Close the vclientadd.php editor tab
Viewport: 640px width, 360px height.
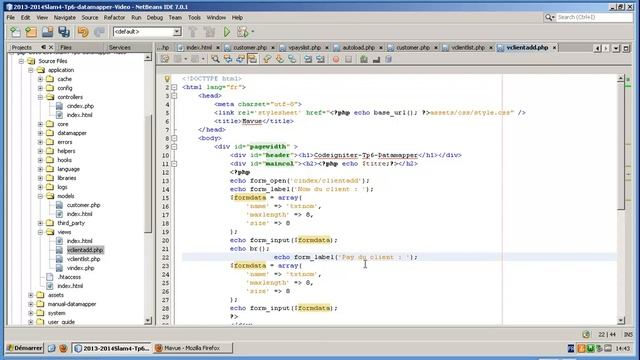(554, 48)
